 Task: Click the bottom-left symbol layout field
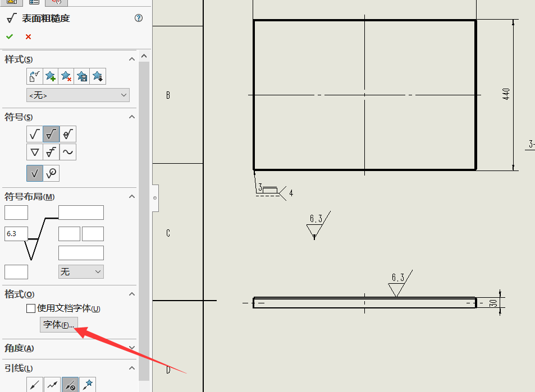click(x=16, y=272)
